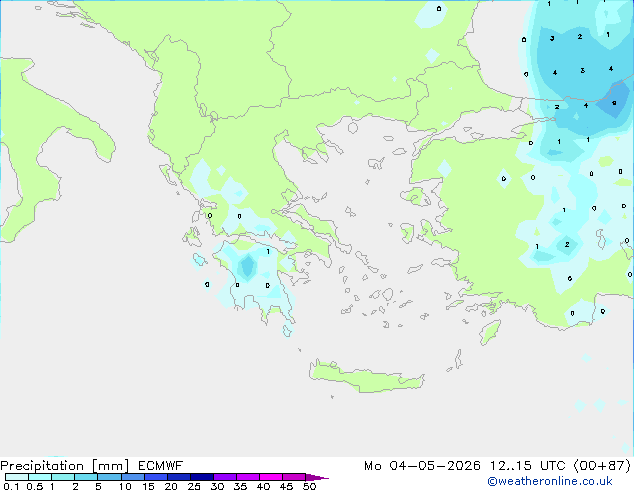Click the '45' legend scale label

(x=286, y=486)
